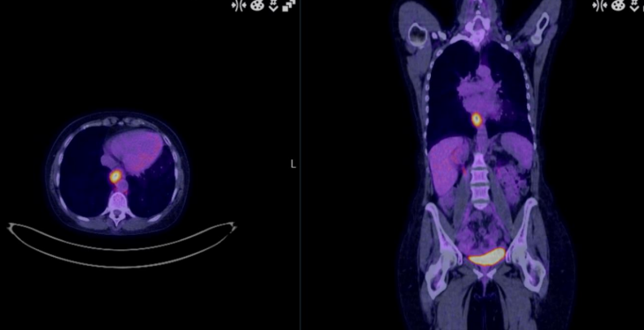Click the flip/mirror icon in axial pane
The image size is (644, 330).
pyautogui.click(x=238, y=6)
